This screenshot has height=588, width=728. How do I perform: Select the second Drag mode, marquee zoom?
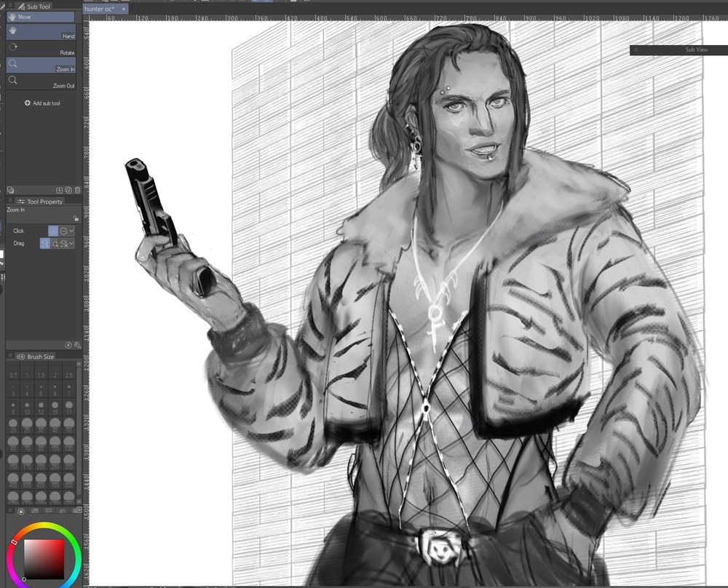point(55,243)
